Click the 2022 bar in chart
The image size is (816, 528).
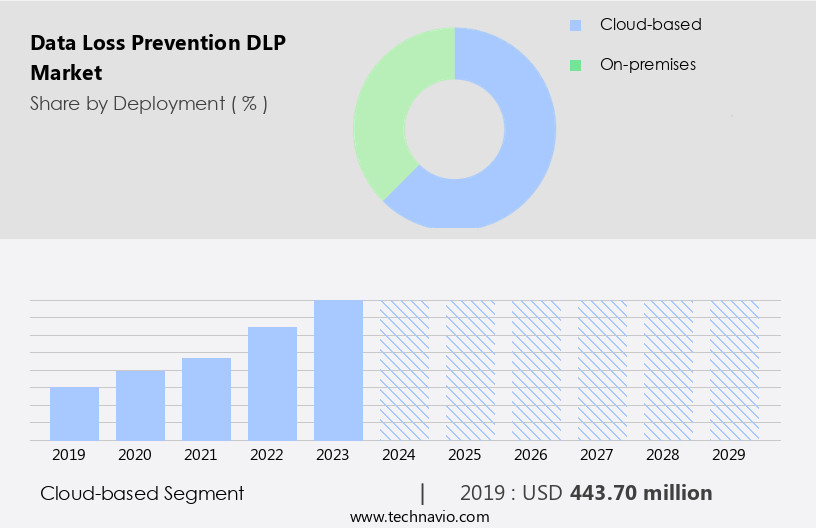272,384
